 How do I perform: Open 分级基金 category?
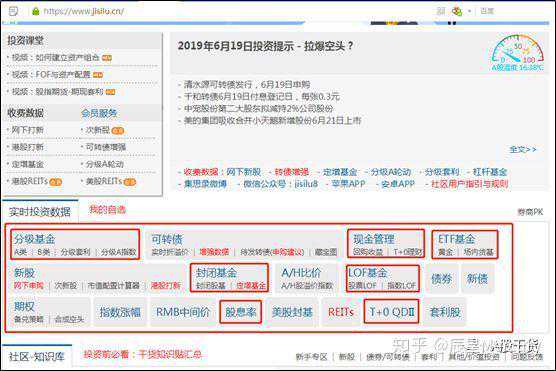[35, 239]
